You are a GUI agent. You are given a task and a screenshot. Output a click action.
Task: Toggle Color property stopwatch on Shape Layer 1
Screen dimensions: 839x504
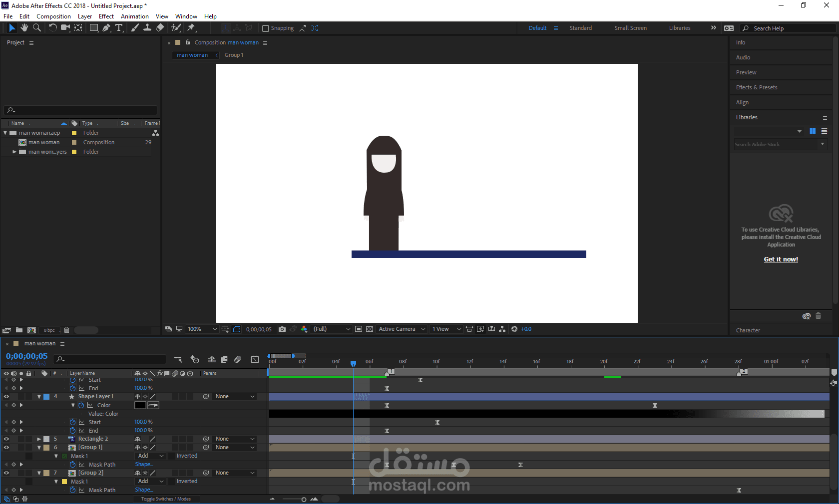tap(81, 405)
